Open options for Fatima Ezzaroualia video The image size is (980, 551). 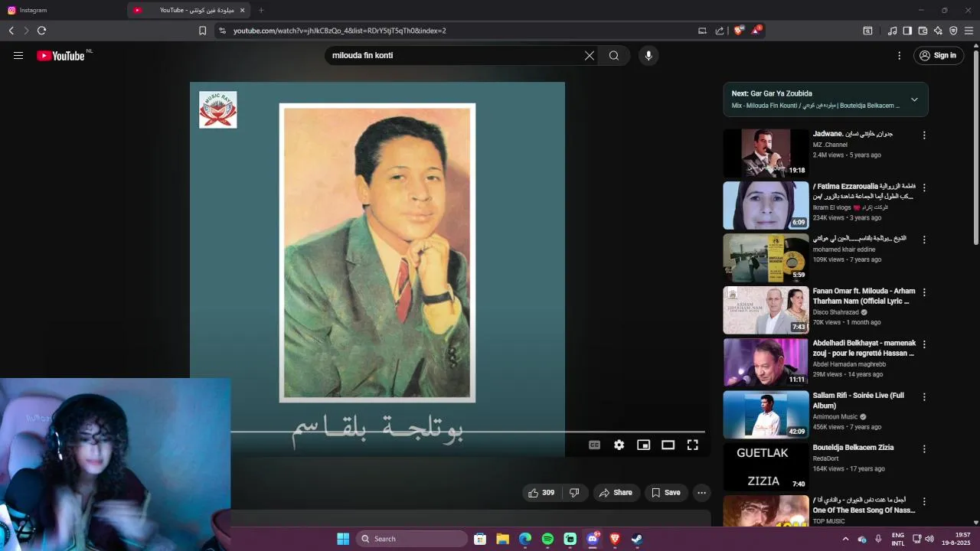(x=924, y=187)
